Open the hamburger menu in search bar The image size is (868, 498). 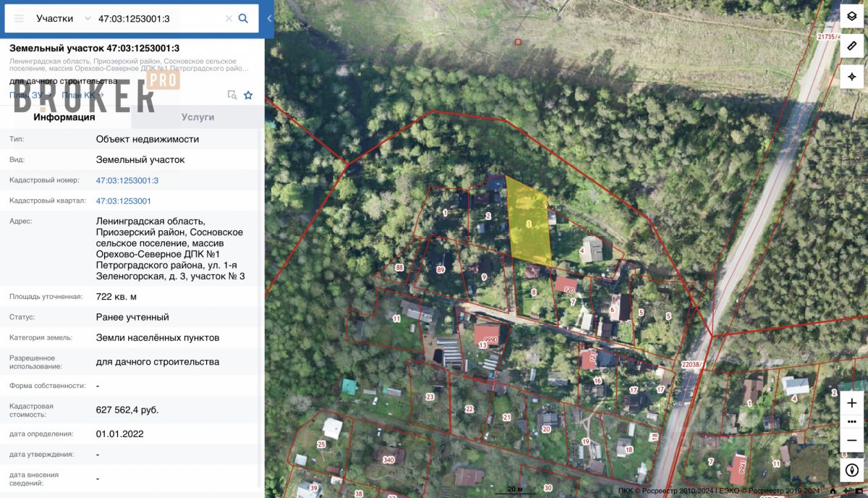tap(20, 18)
